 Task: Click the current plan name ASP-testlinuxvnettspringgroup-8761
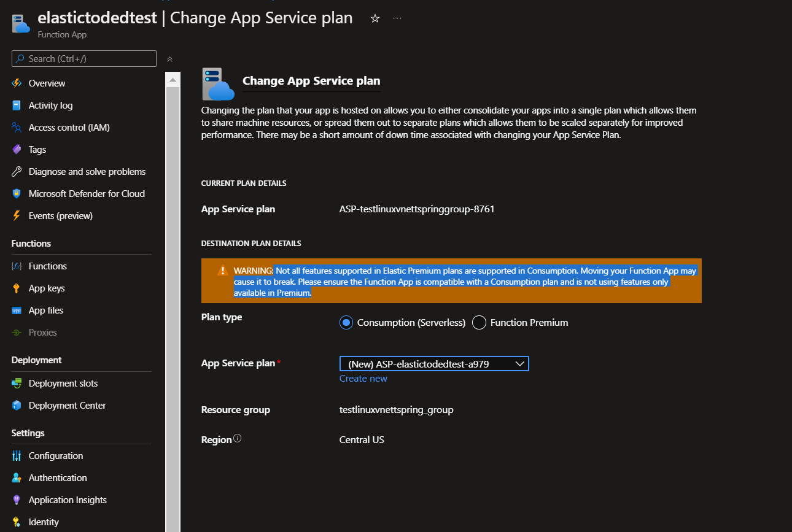(x=417, y=209)
